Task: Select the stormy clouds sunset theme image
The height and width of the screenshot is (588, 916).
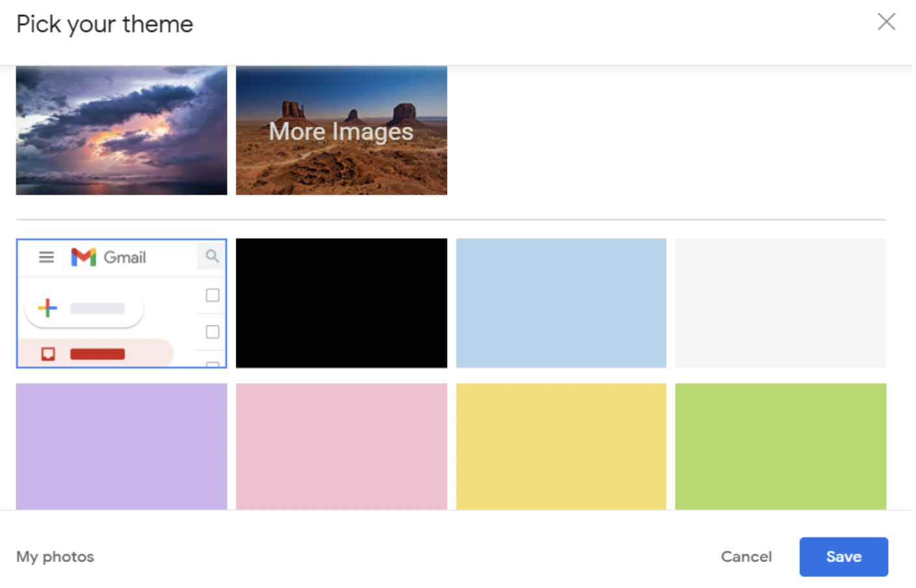Action: point(122,130)
